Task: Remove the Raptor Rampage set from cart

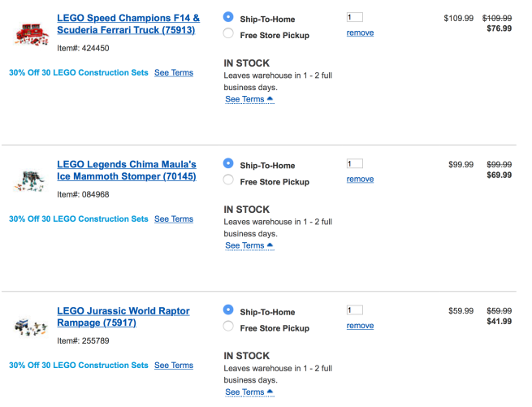Action: (360, 326)
